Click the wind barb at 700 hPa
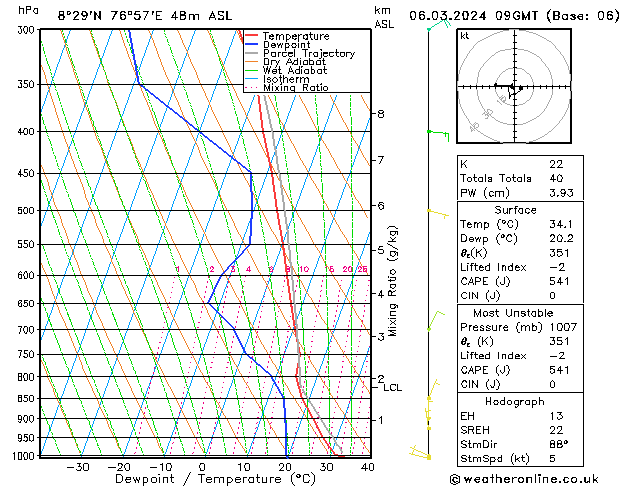The image size is (629, 486). point(436,320)
